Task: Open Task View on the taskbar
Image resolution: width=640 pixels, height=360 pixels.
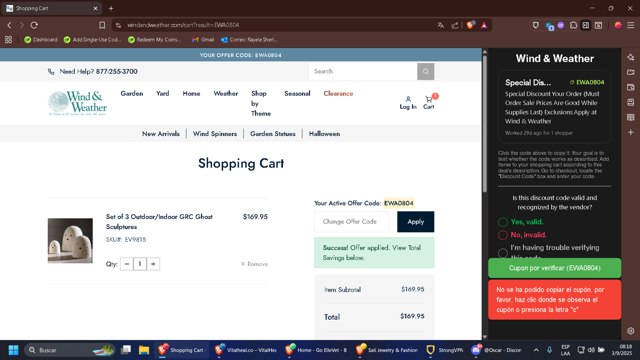Action: click(126, 350)
